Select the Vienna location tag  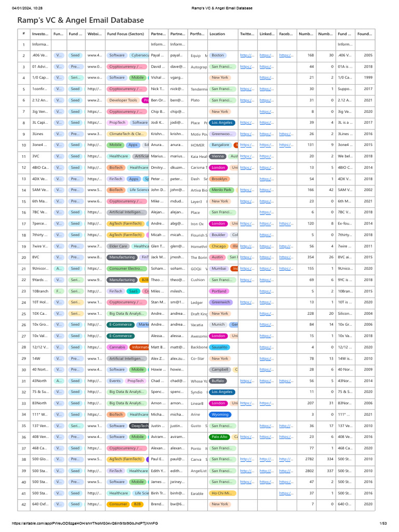tap(218, 156)
